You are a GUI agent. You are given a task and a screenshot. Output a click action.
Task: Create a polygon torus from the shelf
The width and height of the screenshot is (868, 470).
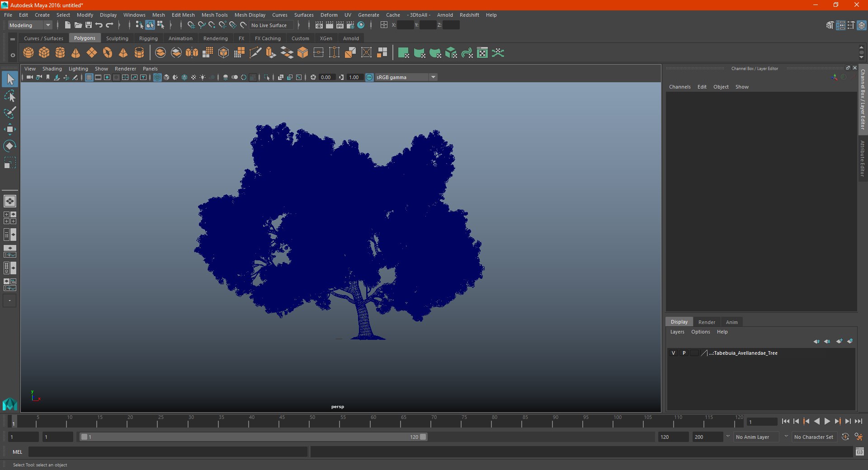pyautogui.click(x=108, y=53)
